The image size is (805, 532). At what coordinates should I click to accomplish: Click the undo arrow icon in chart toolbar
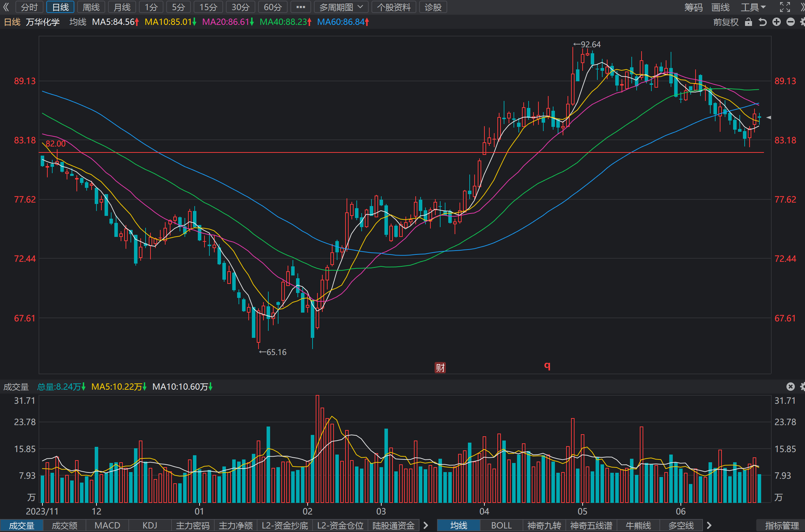[763, 22]
